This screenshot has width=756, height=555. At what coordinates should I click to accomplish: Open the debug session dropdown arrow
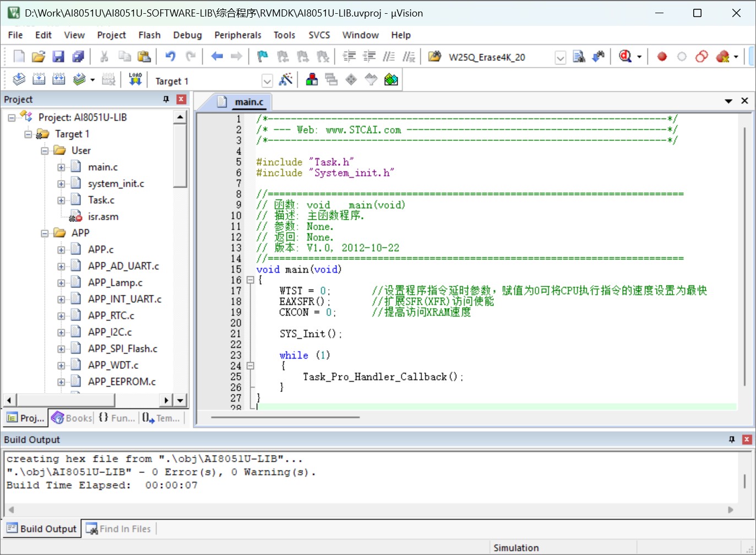tap(639, 57)
